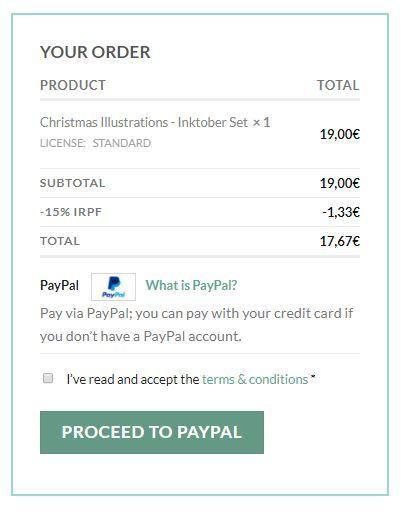Tick the terms and conditions checkbox
This screenshot has width=406, height=514.
point(48,378)
